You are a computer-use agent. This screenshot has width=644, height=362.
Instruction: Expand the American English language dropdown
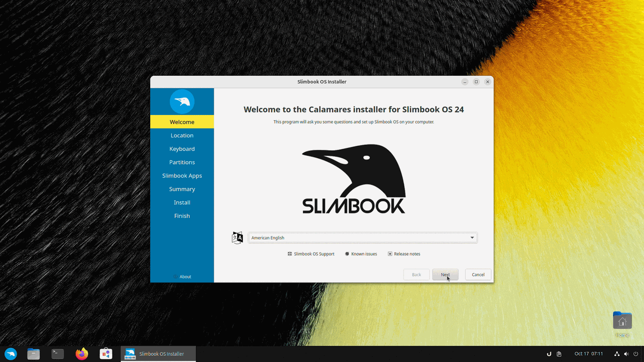[x=363, y=238]
